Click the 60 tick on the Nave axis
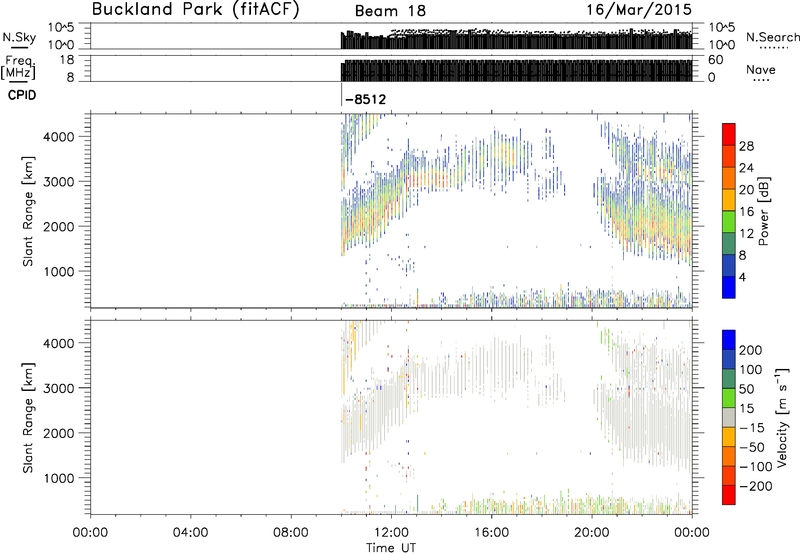The width and height of the screenshot is (800, 554). tap(715, 60)
